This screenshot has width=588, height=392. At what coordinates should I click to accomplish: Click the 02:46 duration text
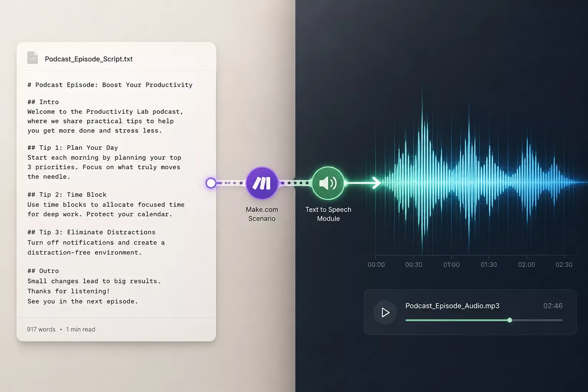[x=553, y=306]
